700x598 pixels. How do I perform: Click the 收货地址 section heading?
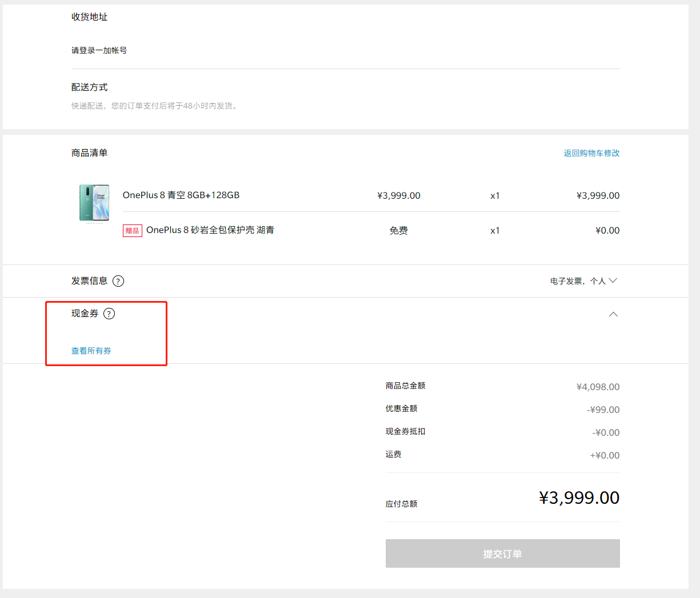89,17
